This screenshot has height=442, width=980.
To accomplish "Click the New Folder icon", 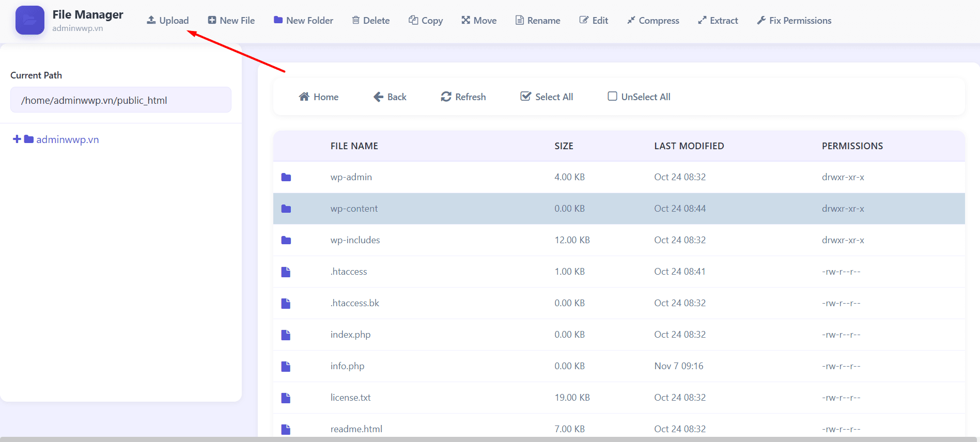I will coord(278,20).
